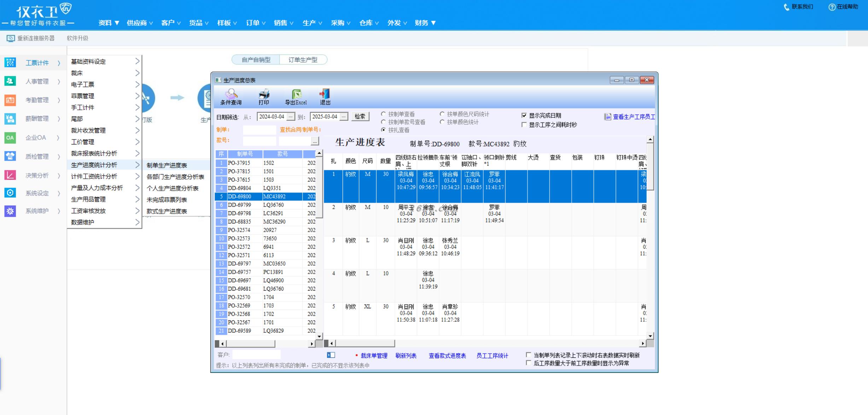Click 软件升级 in the top bar
The width and height of the screenshot is (868, 415).
pos(77,38)
